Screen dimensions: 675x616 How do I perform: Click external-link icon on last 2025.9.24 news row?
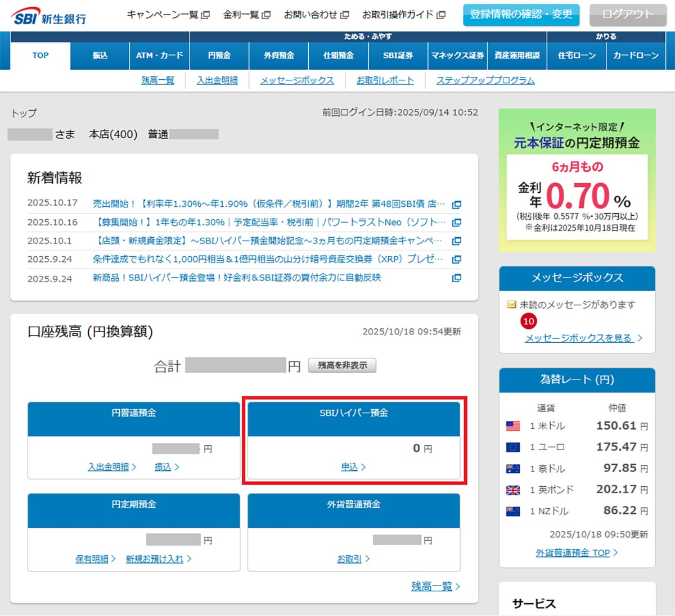pos(456,278)
